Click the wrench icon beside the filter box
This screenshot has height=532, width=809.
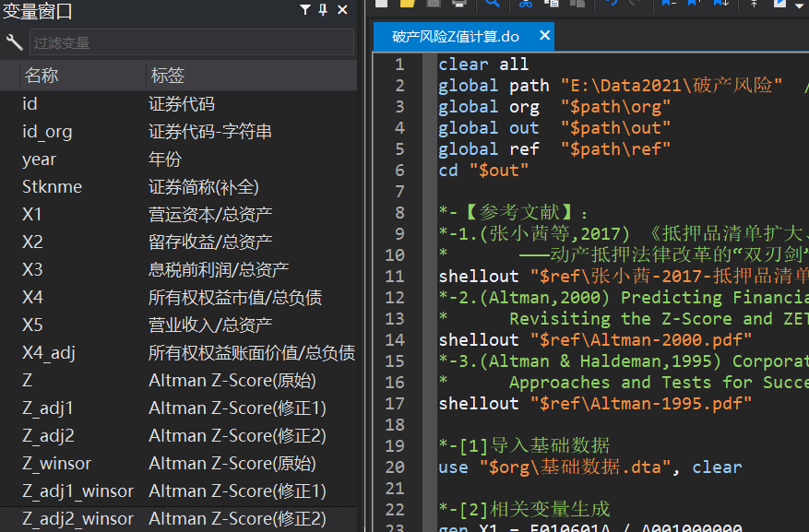[x=14, y=42]
